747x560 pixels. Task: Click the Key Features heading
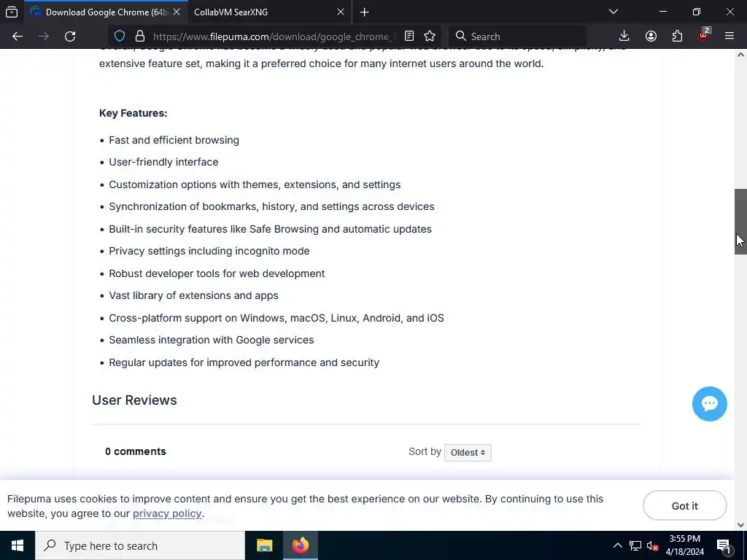click(x=133, y=113)
